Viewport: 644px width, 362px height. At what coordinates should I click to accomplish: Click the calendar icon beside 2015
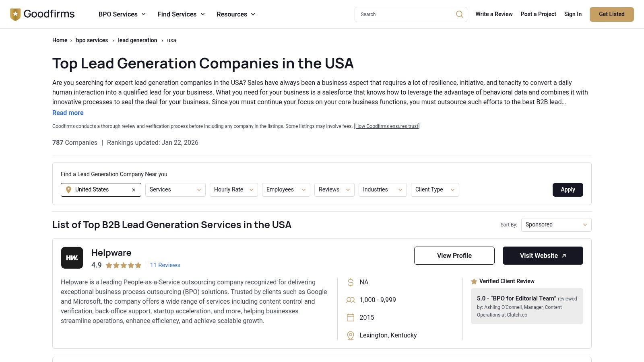coord(350,317)
